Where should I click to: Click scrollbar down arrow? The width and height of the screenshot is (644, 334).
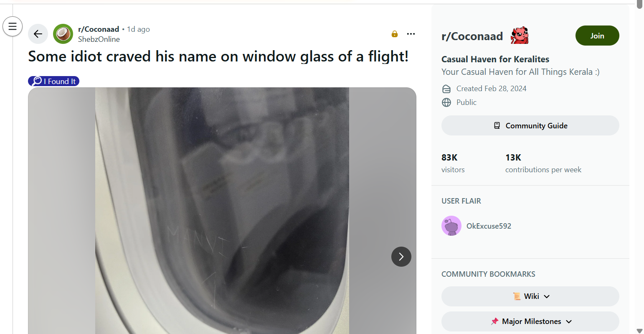coord(639,331)
